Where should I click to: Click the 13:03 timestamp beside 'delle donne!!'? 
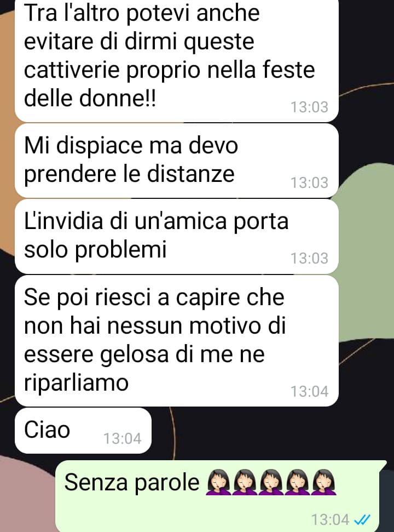[x=310, y=107]
